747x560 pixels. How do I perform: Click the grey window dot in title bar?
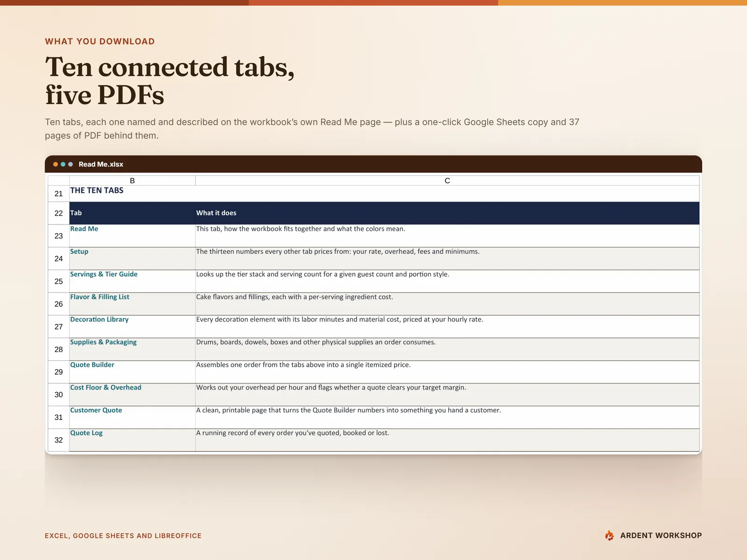[x=70, y=164]
